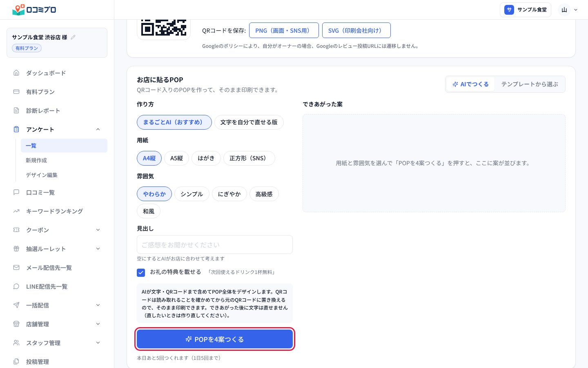Click the クーポン ticket icon

tap(16, 230)
